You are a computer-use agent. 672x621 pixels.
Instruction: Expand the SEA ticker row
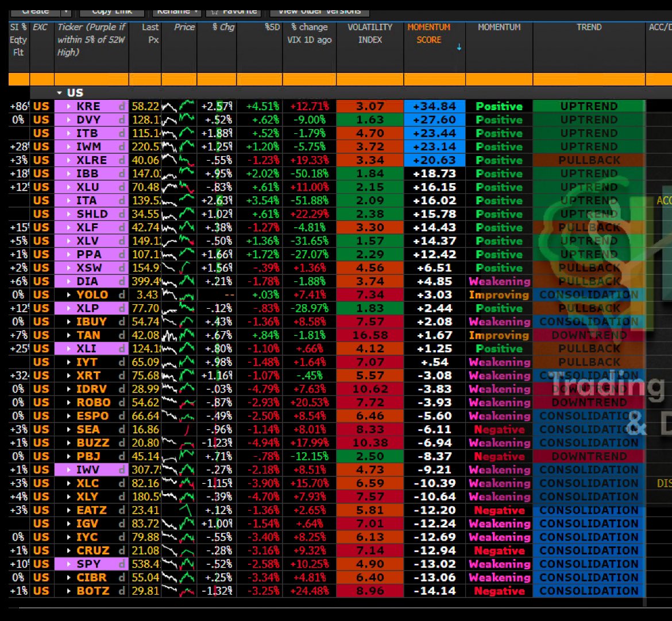[x=68, y=429]
